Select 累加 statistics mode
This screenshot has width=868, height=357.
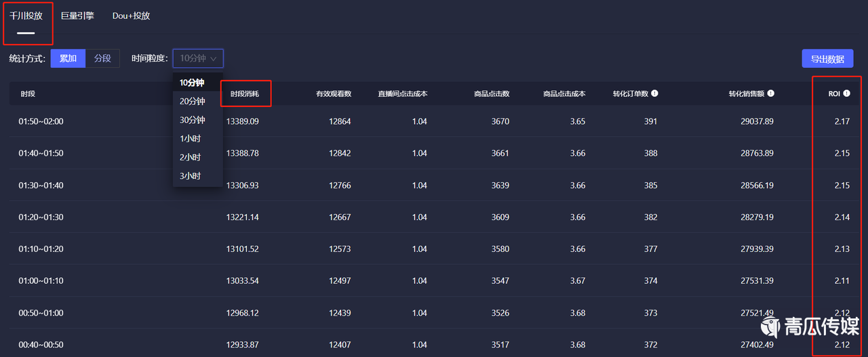[x=68, y=58]
